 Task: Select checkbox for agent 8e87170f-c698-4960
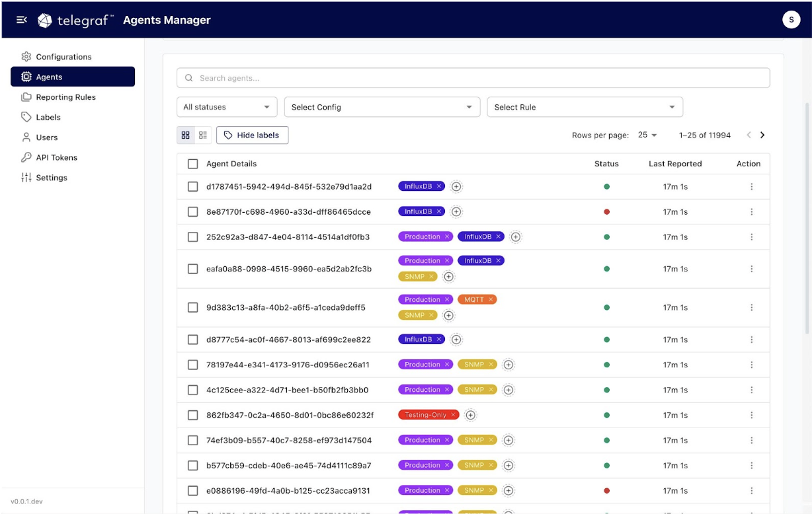point(193,212)
